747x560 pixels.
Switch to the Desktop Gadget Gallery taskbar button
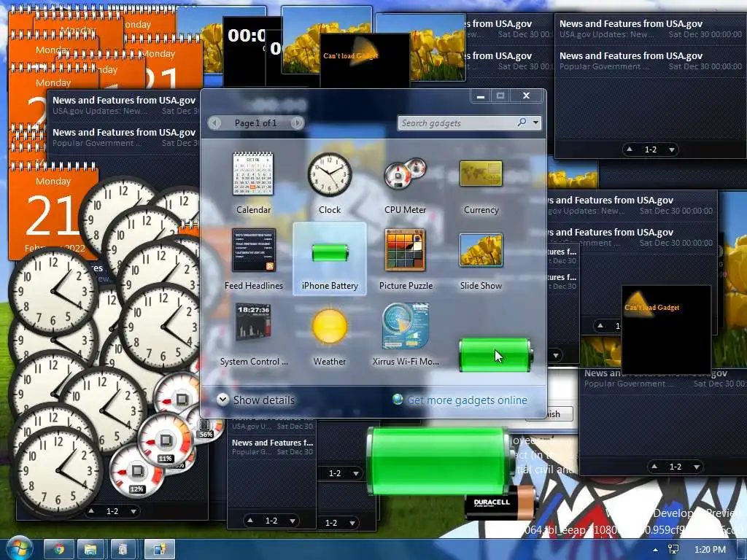click(159, 550)
